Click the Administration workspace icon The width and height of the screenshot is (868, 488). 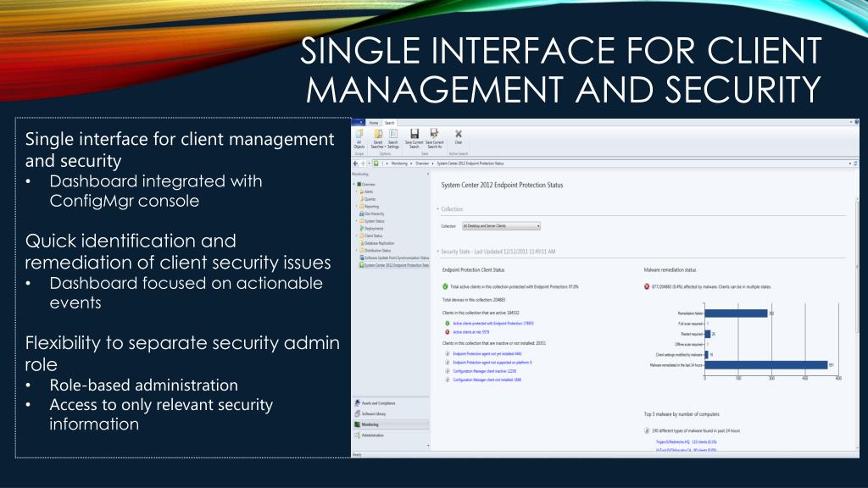[x=358, y=435]
